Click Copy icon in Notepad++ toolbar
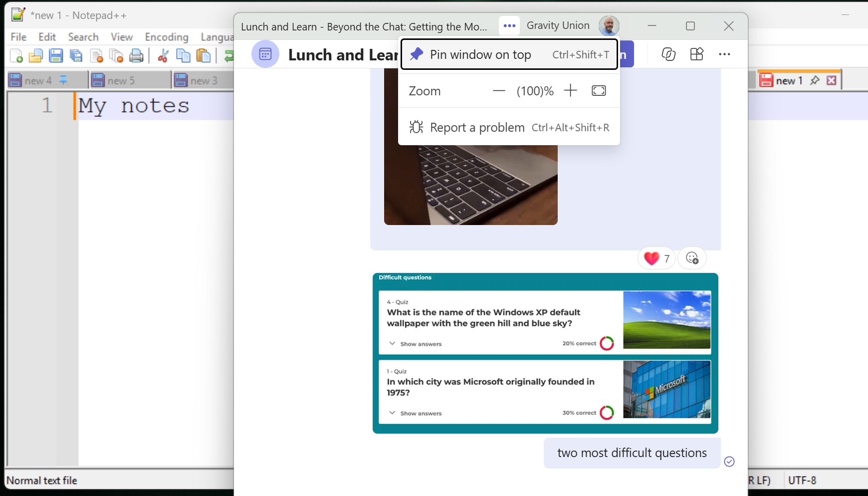Viewport: 868px width, 496px height. [183, 56]
